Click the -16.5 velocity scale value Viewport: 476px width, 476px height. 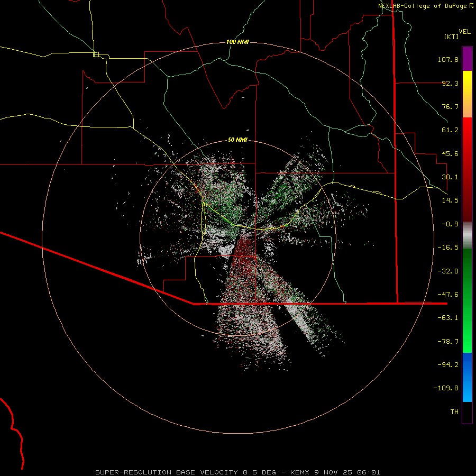pyautogui.click(x=448, y=248)
